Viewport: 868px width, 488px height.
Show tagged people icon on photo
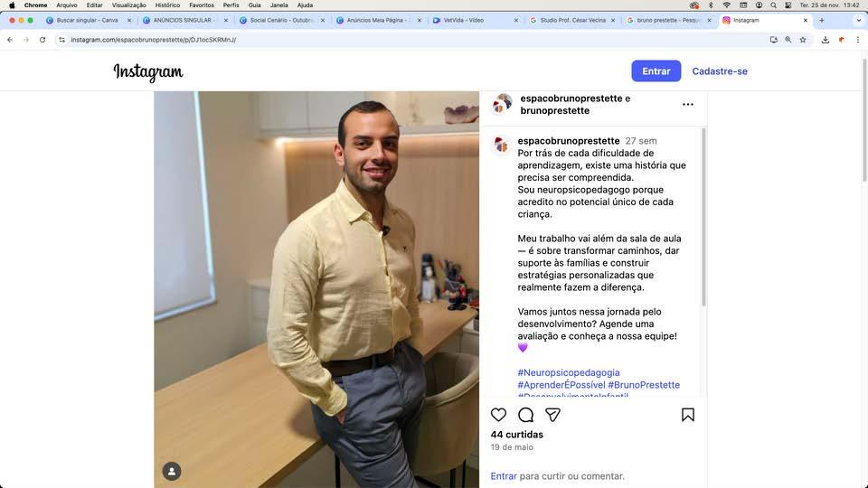click(172, 471)
